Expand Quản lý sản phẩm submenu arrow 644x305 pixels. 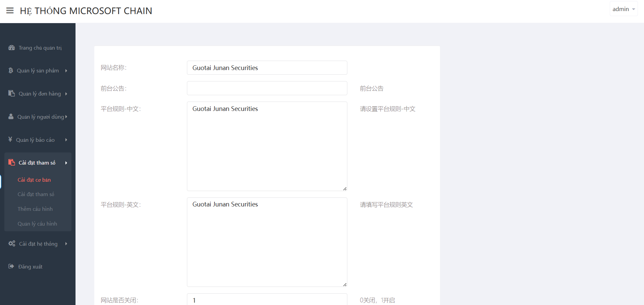pyautogui.click(x=66, y=71)
